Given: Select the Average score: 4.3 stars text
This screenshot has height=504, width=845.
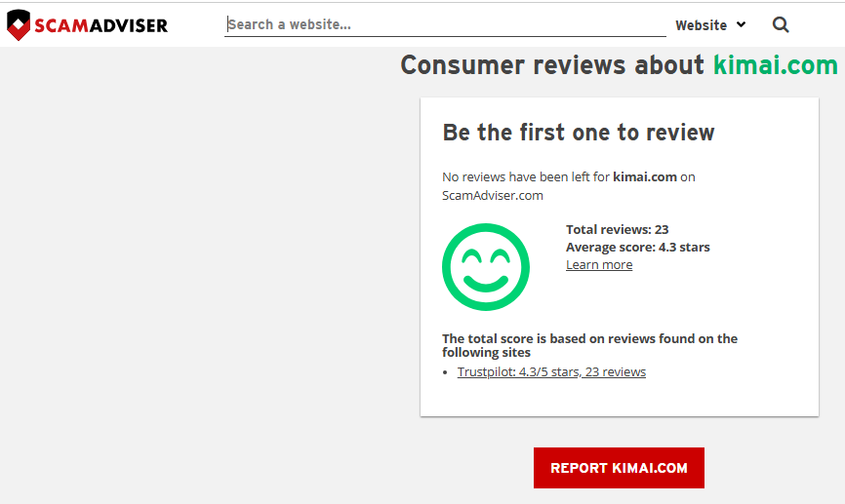Looking at the screenshot, I should coord(637,248).
